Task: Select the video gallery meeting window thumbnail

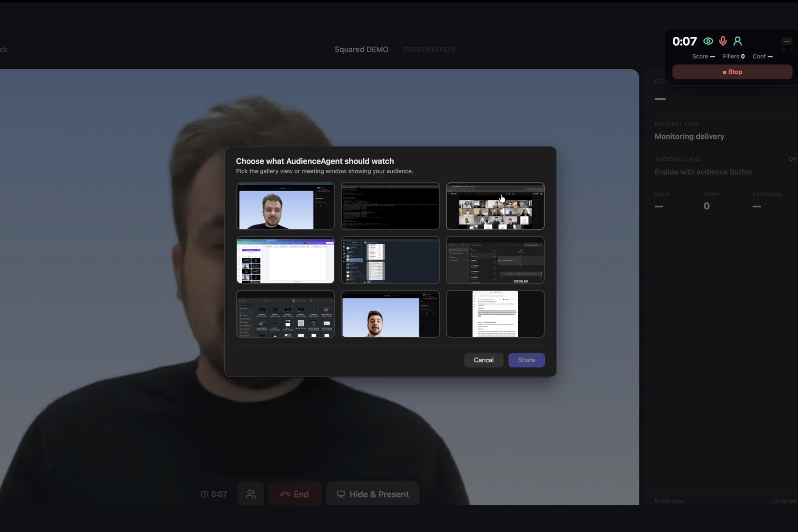Action: point(495,206)
